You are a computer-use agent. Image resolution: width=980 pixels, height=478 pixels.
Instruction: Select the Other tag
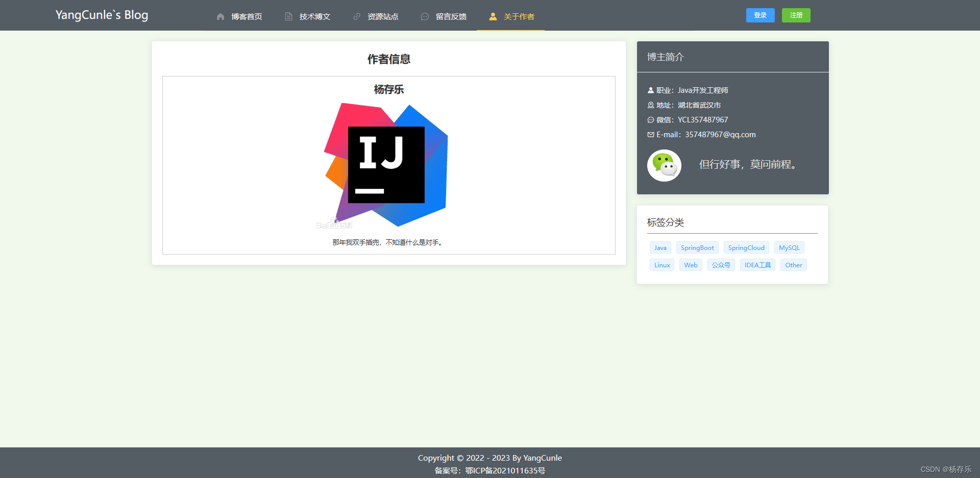pos(794,265)
